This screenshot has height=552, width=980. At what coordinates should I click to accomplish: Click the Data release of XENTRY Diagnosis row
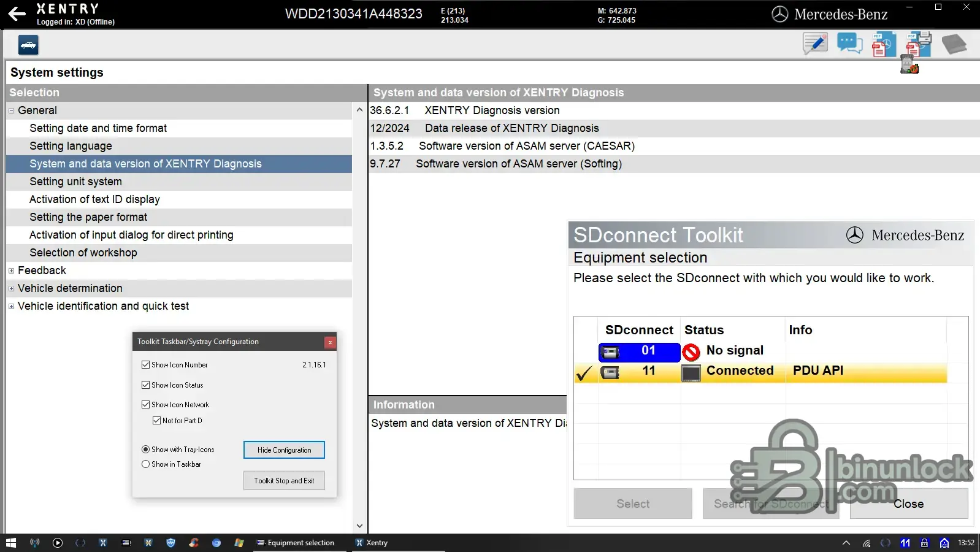(x=674, y=128)
